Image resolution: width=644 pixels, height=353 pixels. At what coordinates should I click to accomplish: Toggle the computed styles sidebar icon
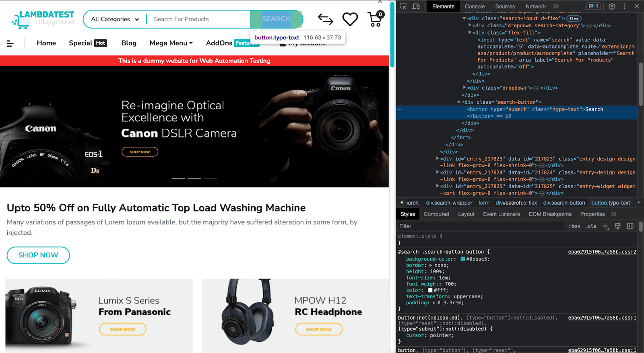(x=630, y=226)
